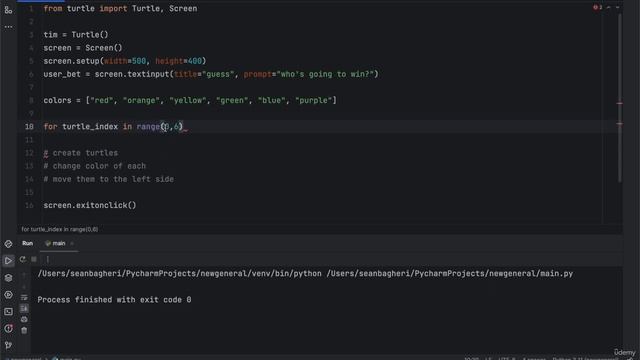Click "screen.exitonclick()" on line 16
The width and height of the screenshot is (640, 360).
90,205
